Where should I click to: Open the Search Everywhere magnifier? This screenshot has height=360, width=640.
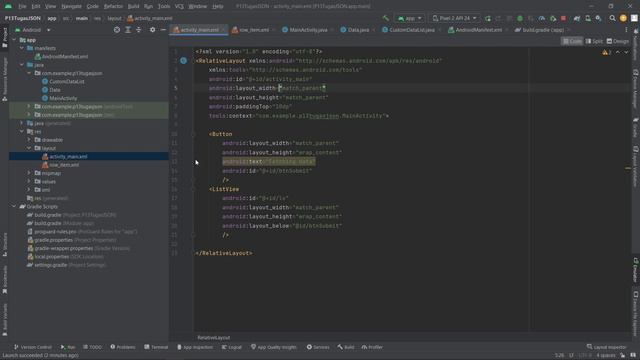coord(612,18)
